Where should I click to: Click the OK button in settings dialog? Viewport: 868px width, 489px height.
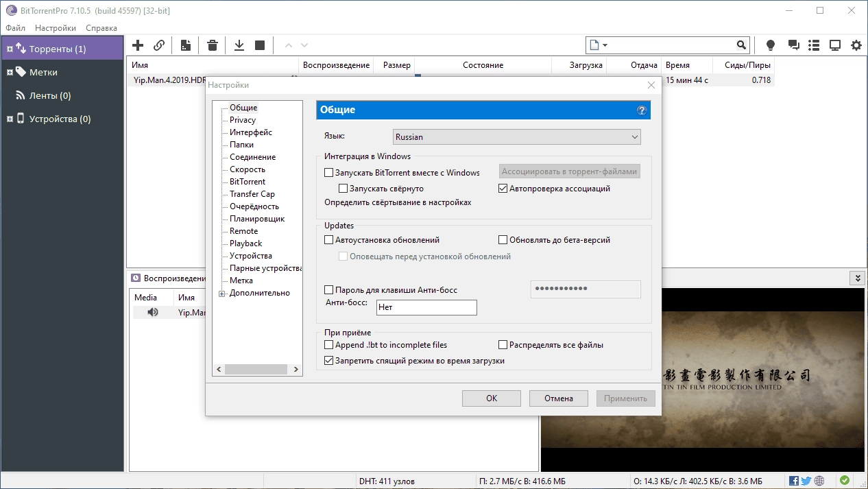point(492,398)
